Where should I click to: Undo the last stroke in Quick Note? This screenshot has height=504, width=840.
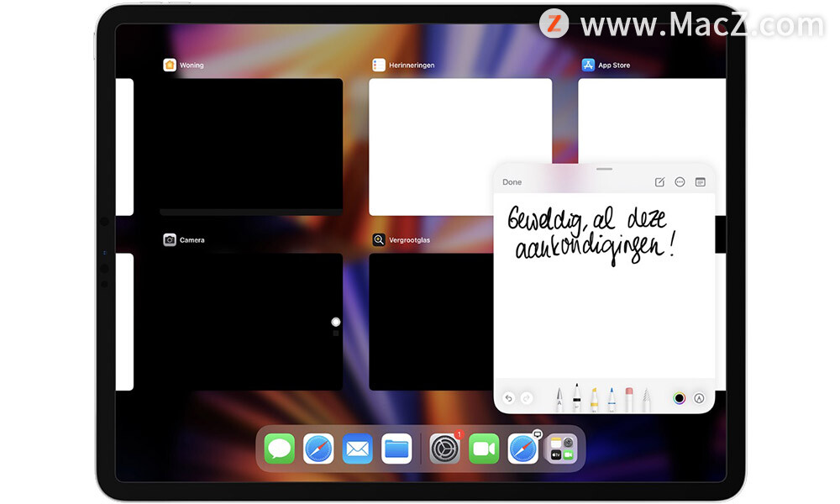[x=509, y=398]
